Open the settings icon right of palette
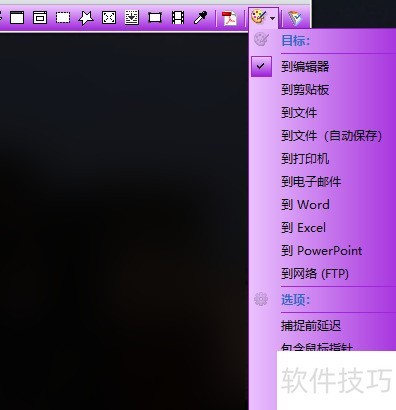 [x=295, y=18]
